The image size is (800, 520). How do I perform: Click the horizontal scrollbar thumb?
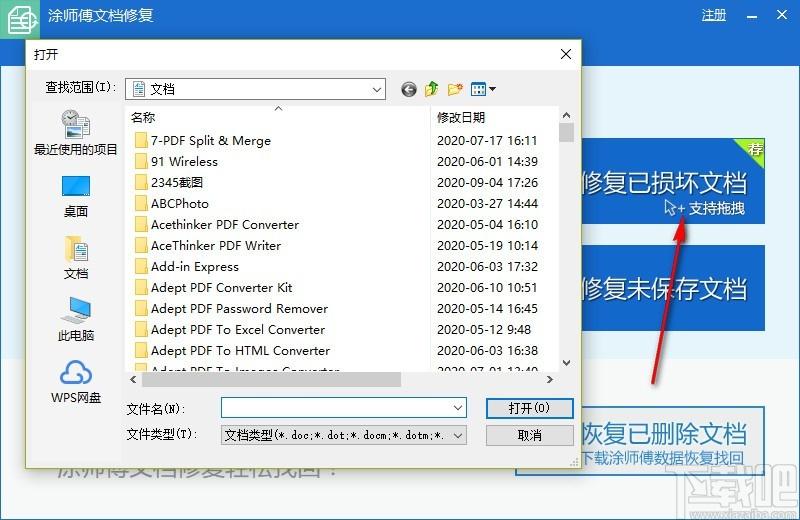coord(271,379)
